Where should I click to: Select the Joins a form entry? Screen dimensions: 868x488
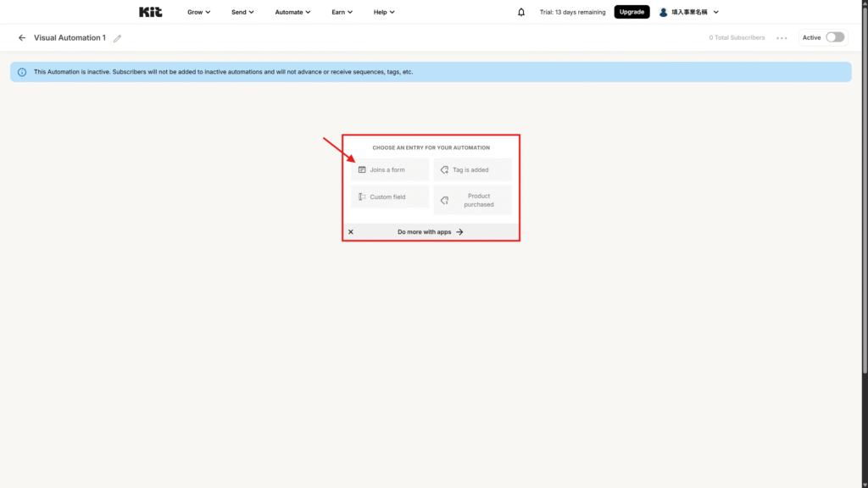(x=389, y=170)
